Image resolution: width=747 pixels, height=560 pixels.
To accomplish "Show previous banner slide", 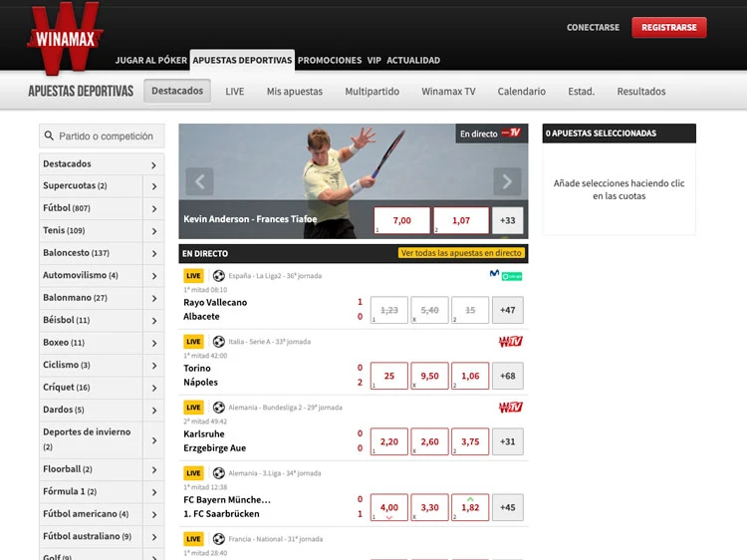I will (x=199, y=181).
